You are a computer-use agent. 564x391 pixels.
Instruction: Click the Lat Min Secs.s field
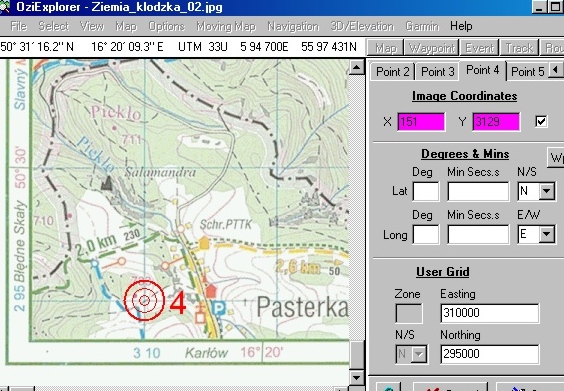pyautogui.click(x=478, y=191)
